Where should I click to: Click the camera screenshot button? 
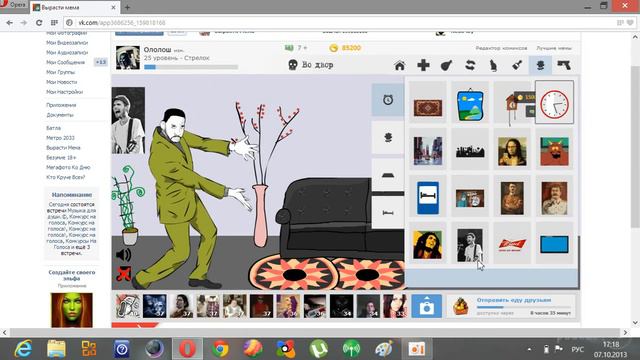[427, 306]
